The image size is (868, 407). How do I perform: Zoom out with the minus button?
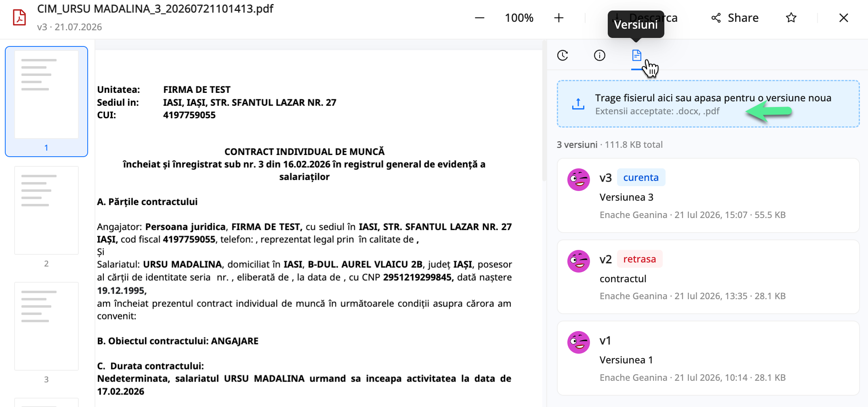point(479,18)
